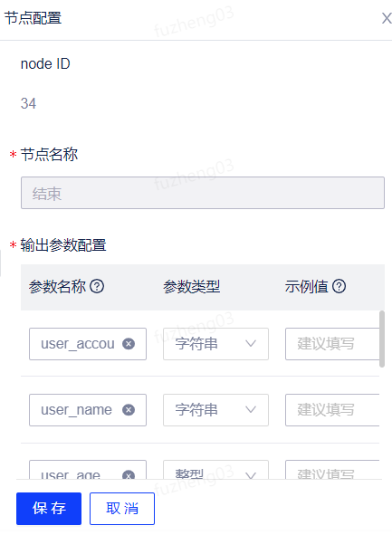Open 参数类型 dropdown for user_name row
Screen dimensions: 392x535
click(215, 410)
